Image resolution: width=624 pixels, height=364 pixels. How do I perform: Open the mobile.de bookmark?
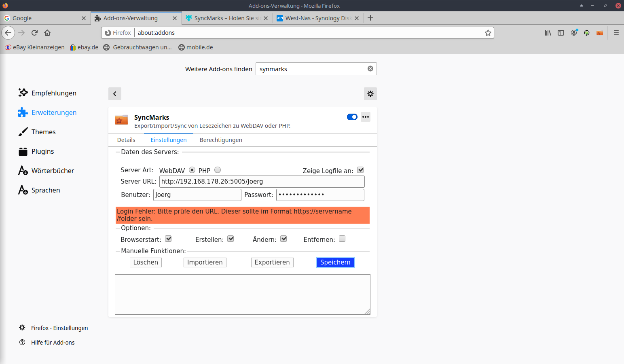pyautogui.click(x=196, y=47)
